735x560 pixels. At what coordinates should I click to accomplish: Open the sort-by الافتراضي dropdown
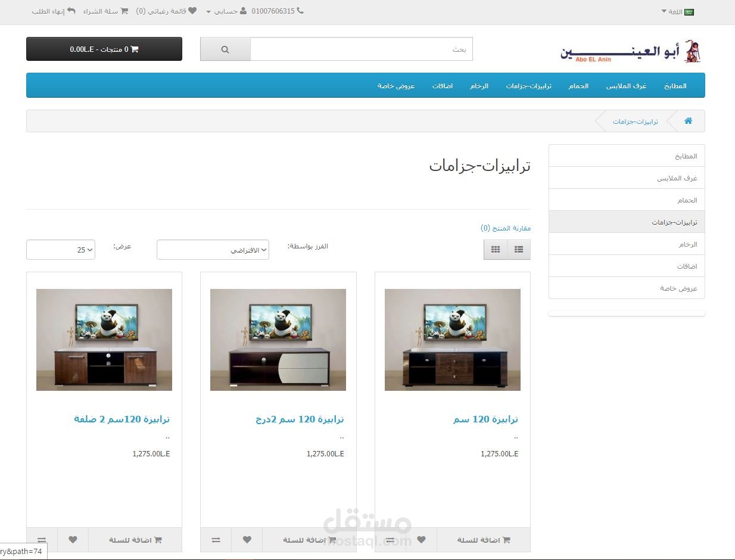coord(213,250)
